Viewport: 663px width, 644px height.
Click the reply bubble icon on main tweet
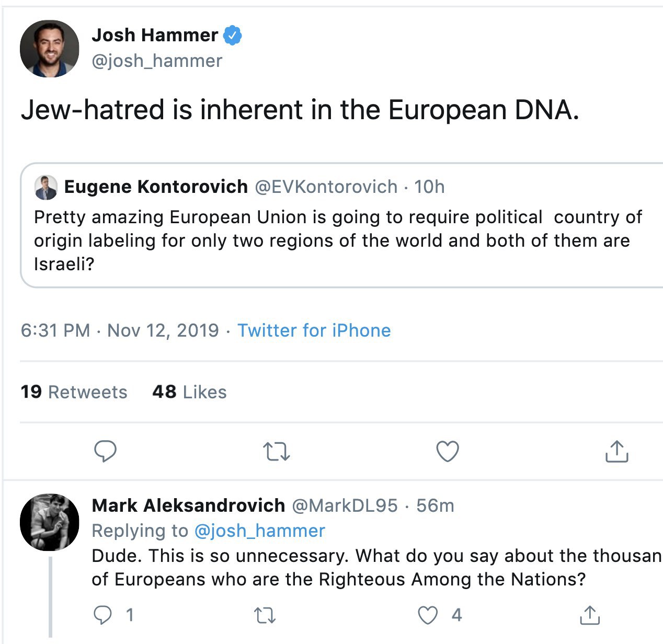pyautogui.click(x=105, y=451)
